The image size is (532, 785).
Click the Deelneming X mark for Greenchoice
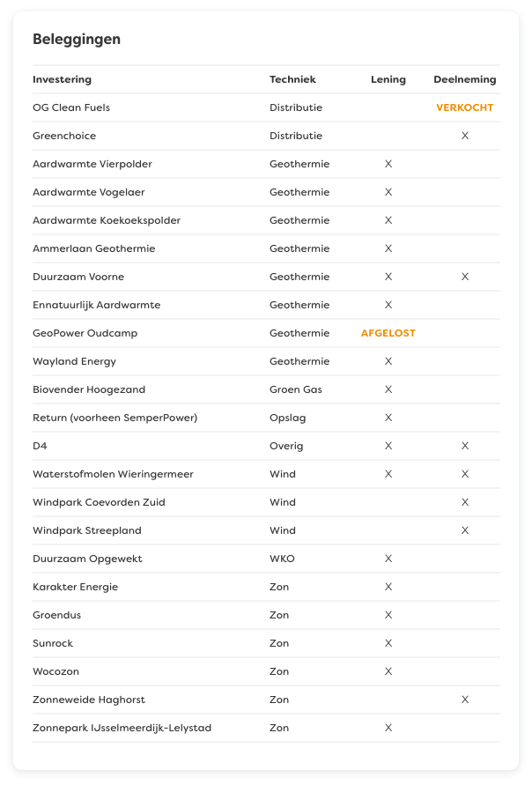tap(465, 136)
